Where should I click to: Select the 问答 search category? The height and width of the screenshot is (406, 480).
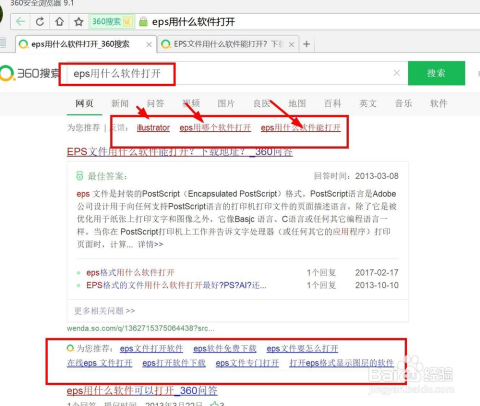tap(155, 104)
